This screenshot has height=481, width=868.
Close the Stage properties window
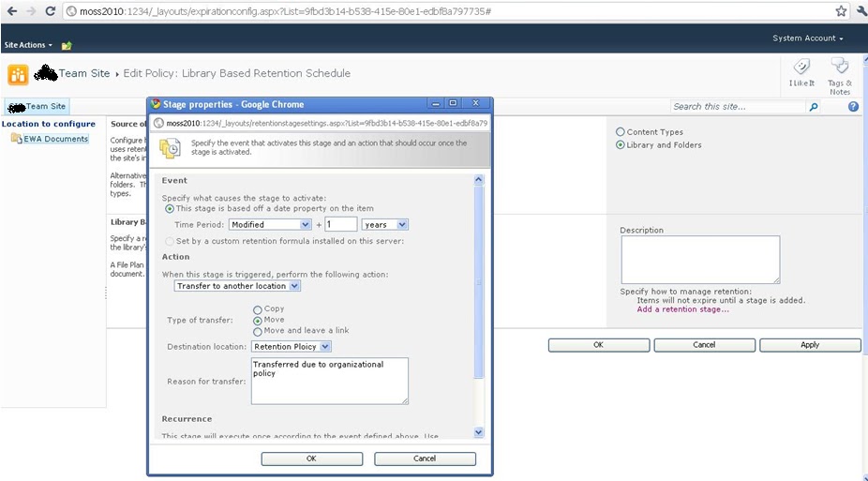[x=475, y=103]
